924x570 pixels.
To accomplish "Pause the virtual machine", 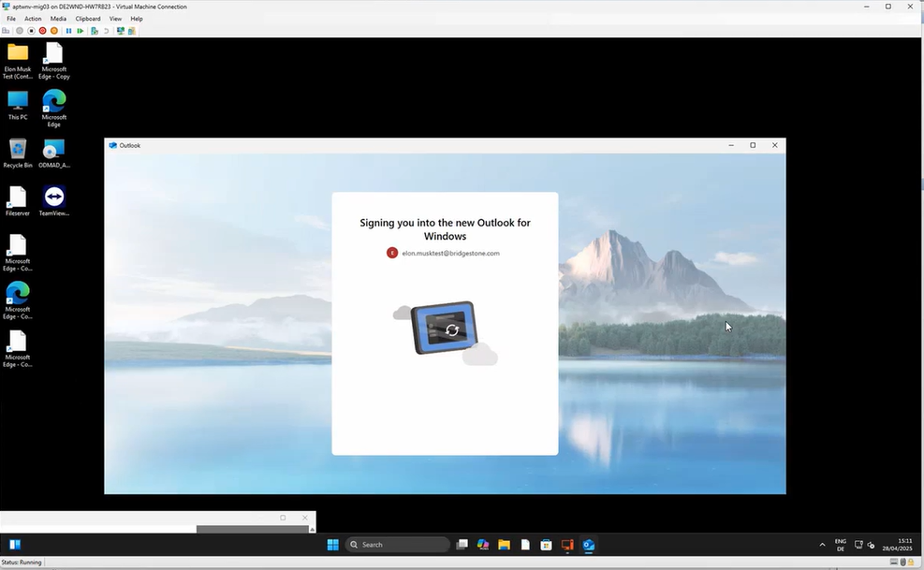I will click(x=68, y=31).
